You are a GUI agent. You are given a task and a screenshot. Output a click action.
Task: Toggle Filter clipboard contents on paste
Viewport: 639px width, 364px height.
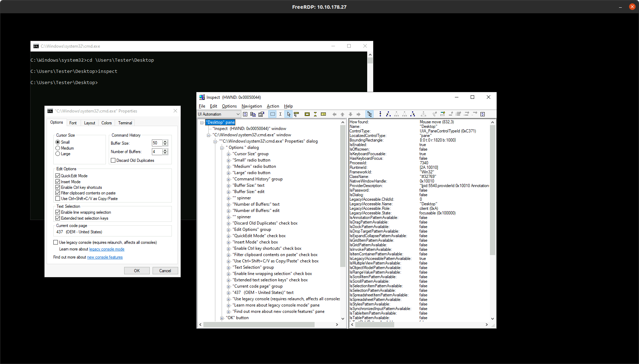pyautogui.click(x=58, y=193)
